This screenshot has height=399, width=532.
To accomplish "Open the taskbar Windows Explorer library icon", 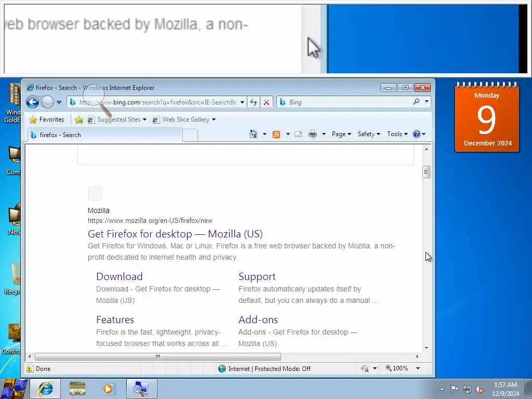I will coord(77,389).
